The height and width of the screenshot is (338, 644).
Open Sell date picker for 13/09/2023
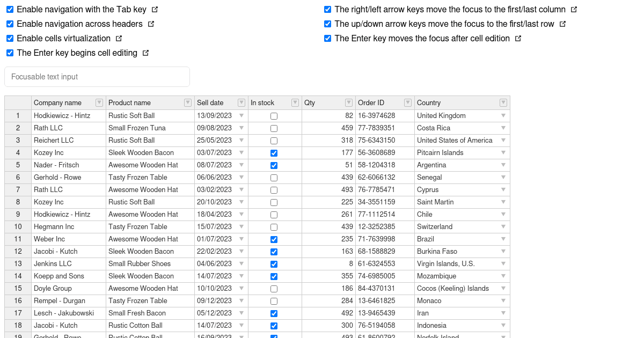[241, 116]
